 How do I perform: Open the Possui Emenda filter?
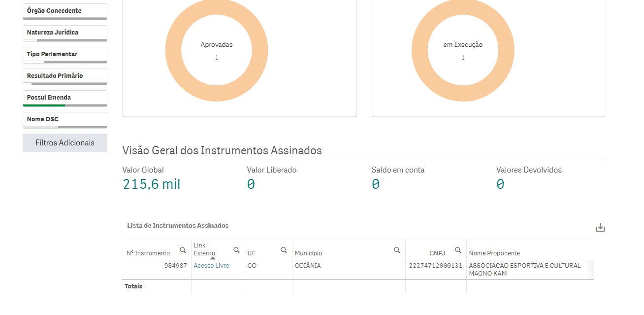pyautogui.click(x=65, y=98)
